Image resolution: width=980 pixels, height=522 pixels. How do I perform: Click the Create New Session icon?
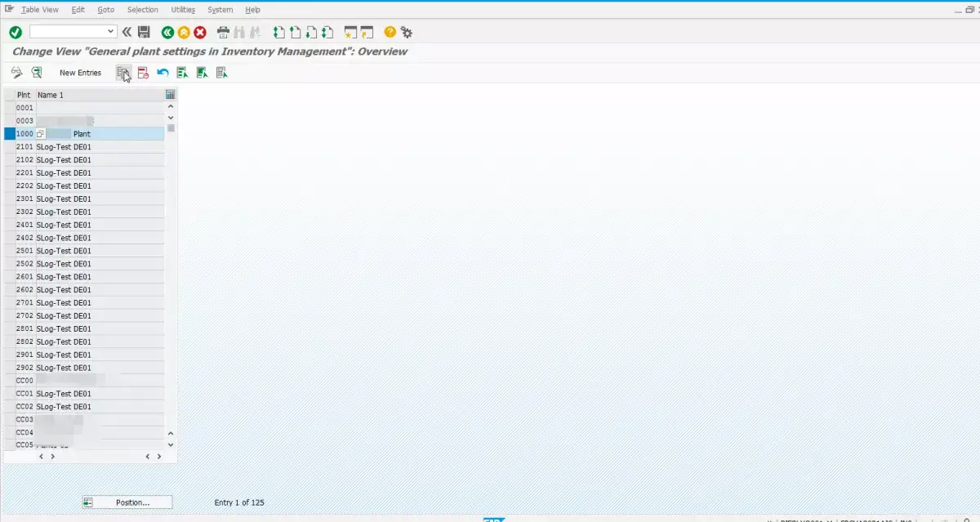tap(350, 32)
